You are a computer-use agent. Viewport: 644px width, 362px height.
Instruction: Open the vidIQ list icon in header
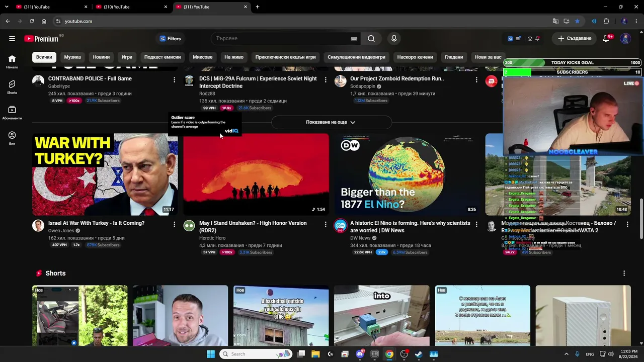pyautogui.click(x=518, y=39)
